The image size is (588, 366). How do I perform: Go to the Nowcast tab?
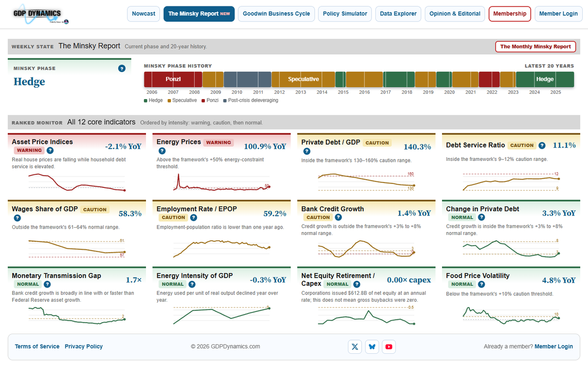(144, 14)
